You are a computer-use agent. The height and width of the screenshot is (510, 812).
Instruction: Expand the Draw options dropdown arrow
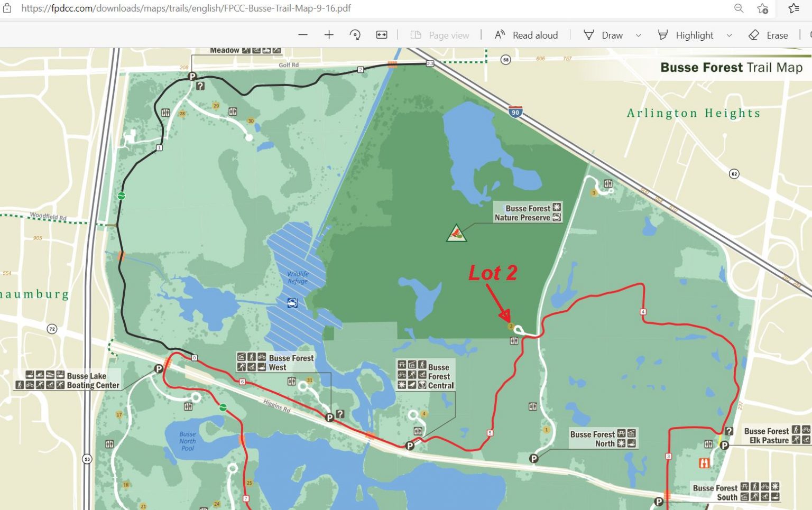638,35
